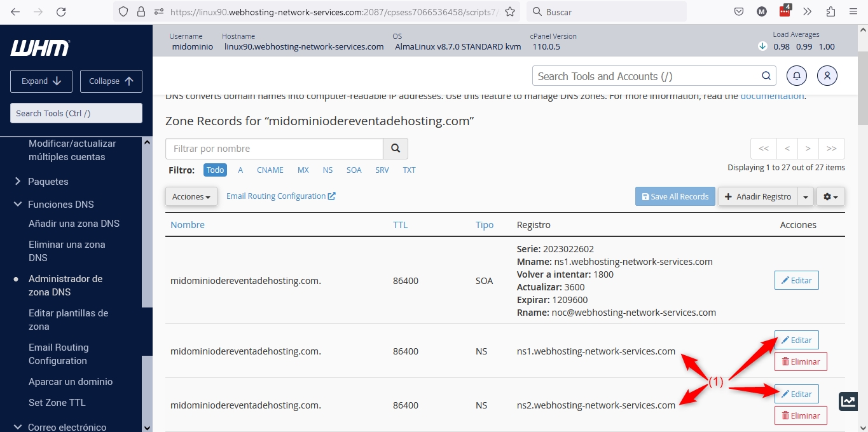Filter records by CNAME type
Viewport: 868px width, 432px height.
pos(270,170)
